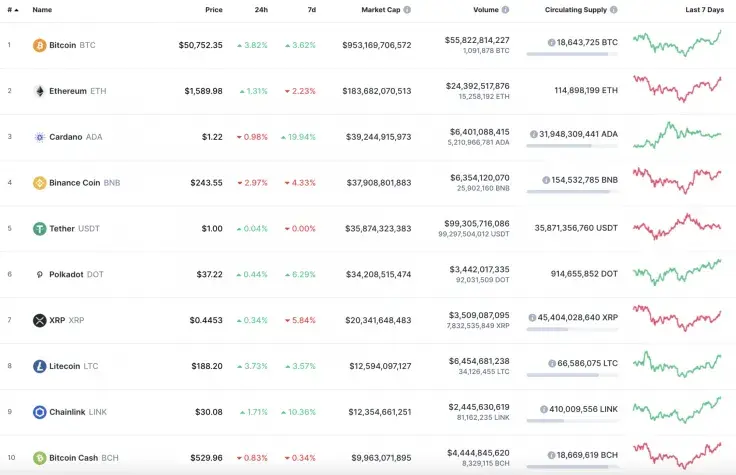This screenshot has height=475, width=736.
Task: Sort table by Name column
Action: pos(42,9)
